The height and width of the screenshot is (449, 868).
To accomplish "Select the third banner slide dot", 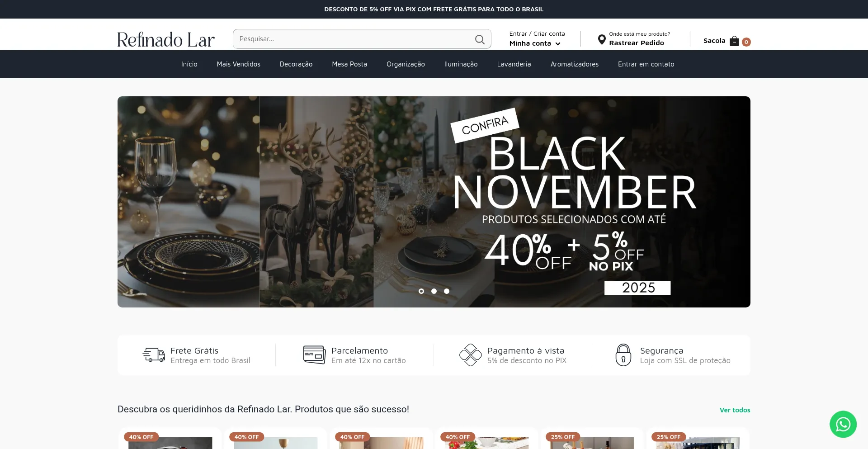I will tap(447, 291).
